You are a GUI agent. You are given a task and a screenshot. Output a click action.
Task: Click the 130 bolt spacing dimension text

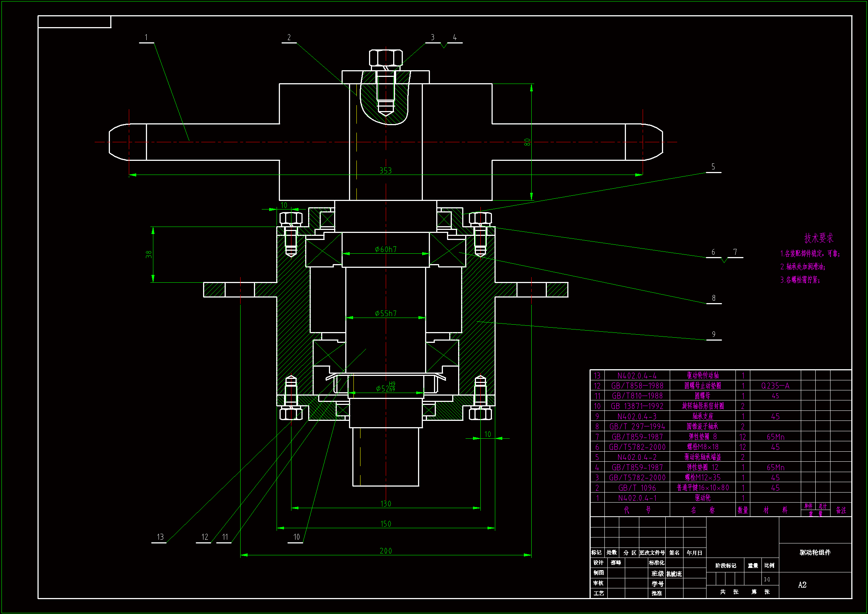[x=386, y=504]
